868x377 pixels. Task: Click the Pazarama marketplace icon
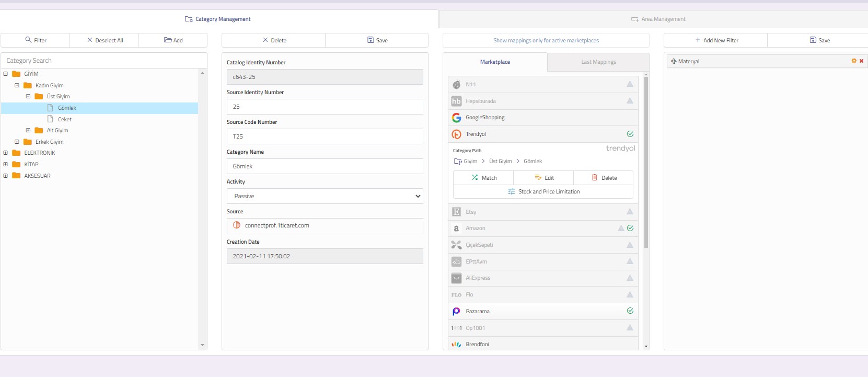pyautogui.click(x=456, y=312)
